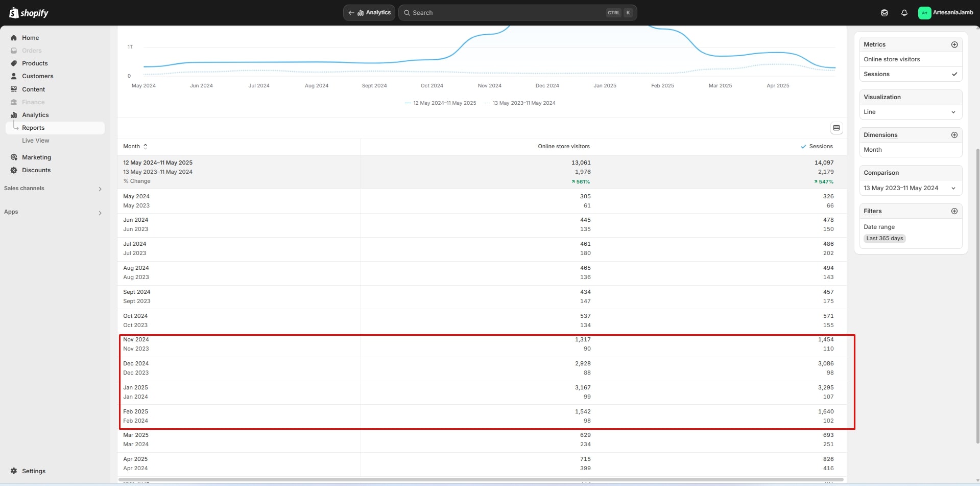The height and width of the screenshot is (486, 980).
Task: Click the add Dimensions plus icon
Action: [x=954, y=135]
